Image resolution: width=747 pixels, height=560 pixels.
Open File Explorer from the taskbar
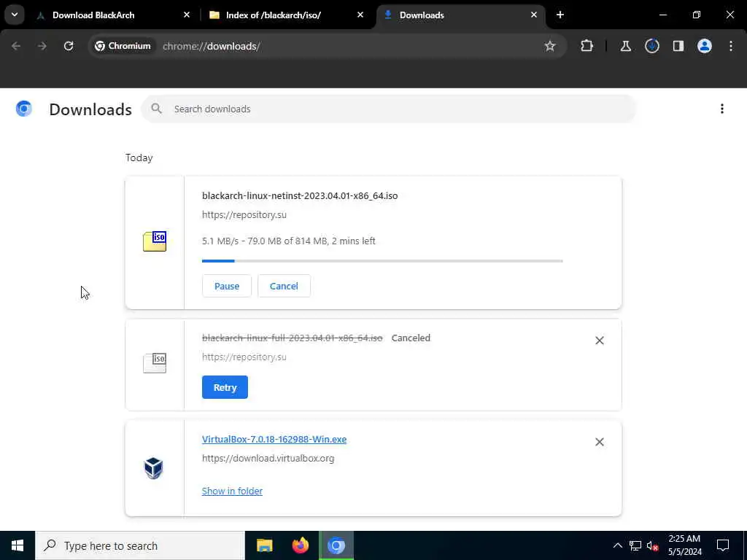pyautogui.click(x=264, y=545)
